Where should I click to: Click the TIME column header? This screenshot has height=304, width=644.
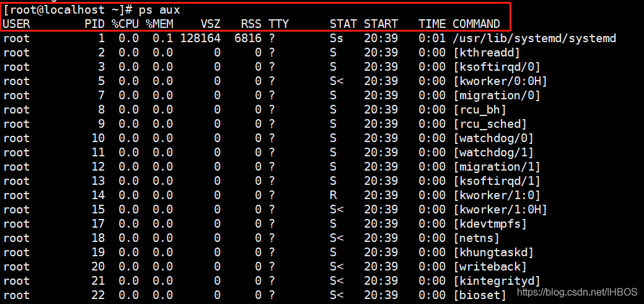432,24
